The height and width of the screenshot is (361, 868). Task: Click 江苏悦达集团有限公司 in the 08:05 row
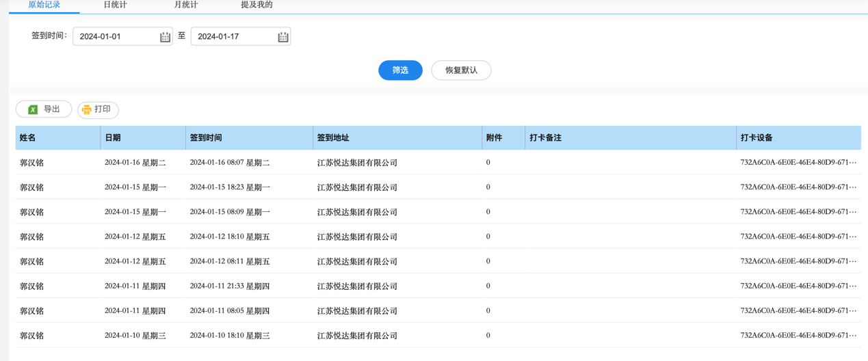[357, 310]
